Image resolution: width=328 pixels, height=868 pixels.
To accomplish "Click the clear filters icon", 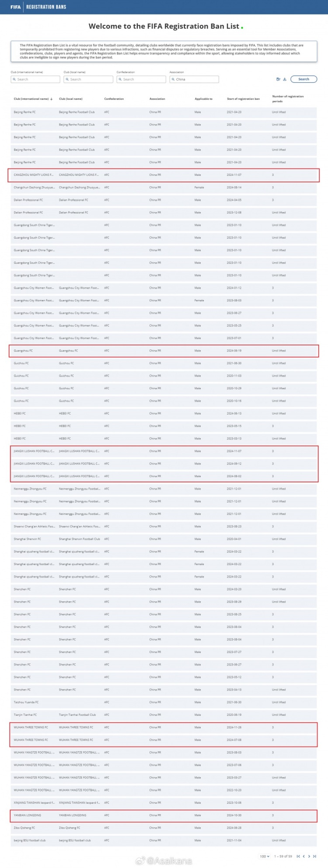I will [x=278, y=79].
